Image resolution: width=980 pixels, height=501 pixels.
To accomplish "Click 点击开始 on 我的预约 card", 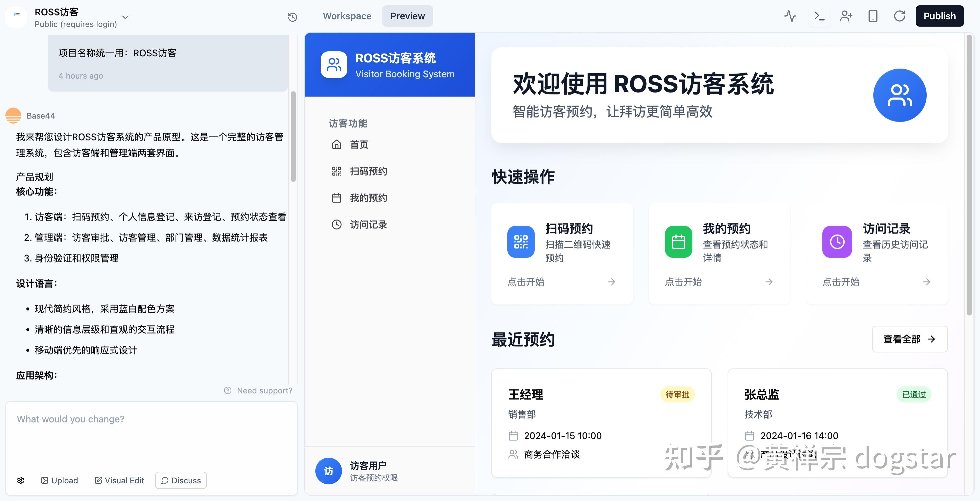I will (683, 282).
